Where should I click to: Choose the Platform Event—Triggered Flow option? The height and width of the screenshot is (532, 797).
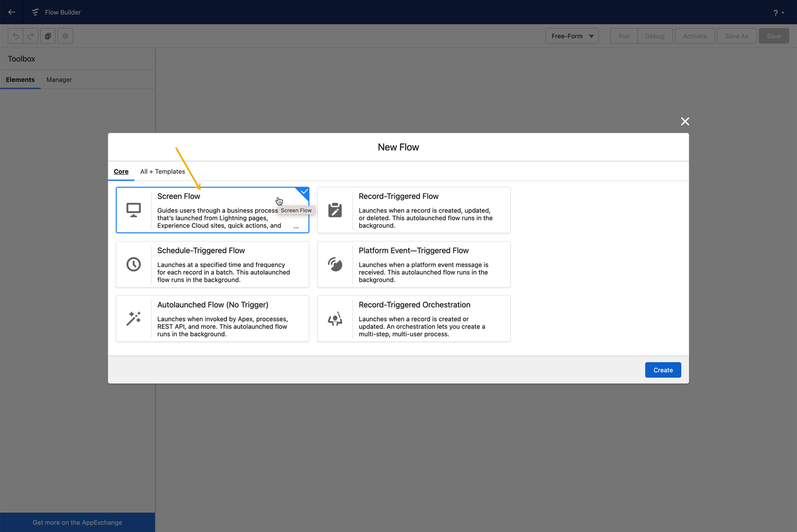413,264
